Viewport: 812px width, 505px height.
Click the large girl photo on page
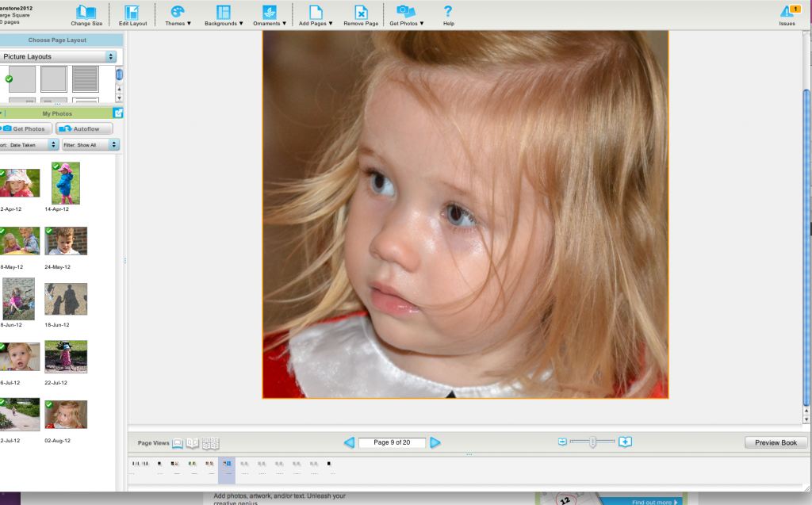click(465, 214)
